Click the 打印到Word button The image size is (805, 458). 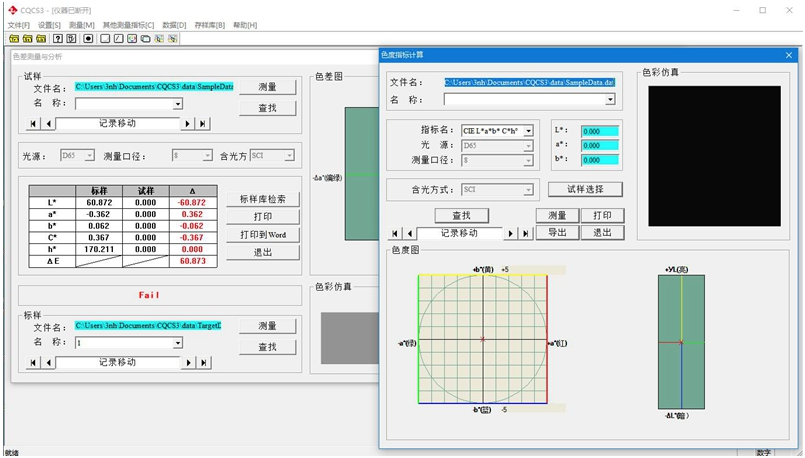coord(263,235)
